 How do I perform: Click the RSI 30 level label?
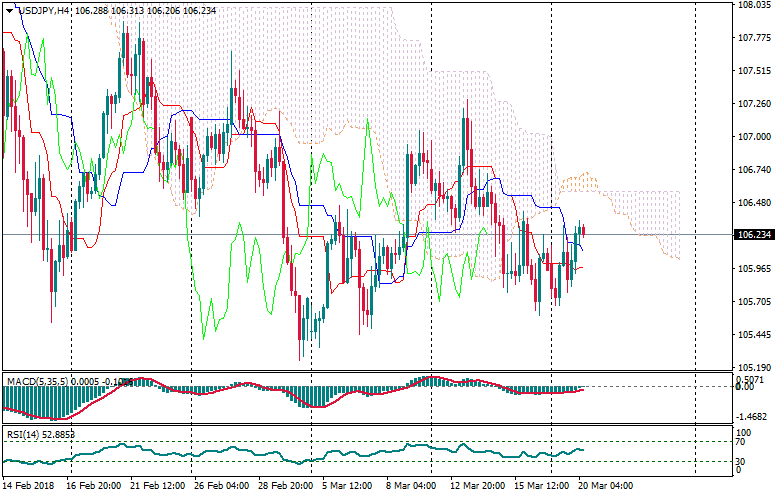740,461
